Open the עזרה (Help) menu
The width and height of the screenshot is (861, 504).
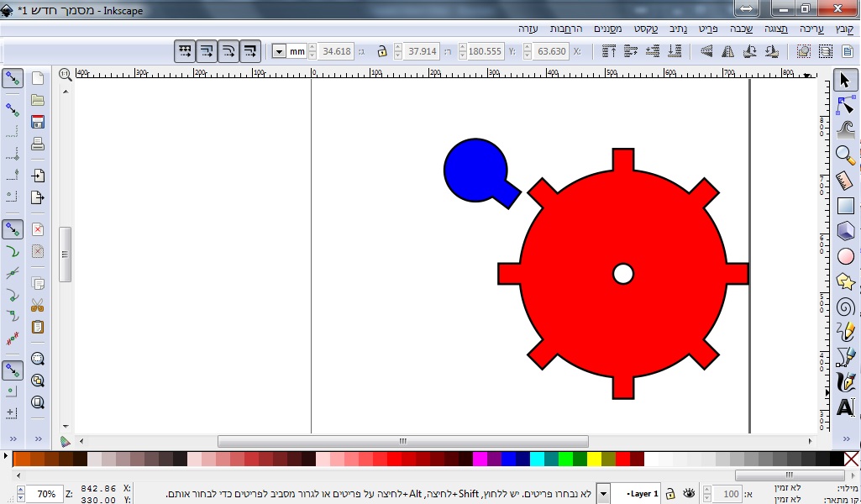tap(528, 29)
